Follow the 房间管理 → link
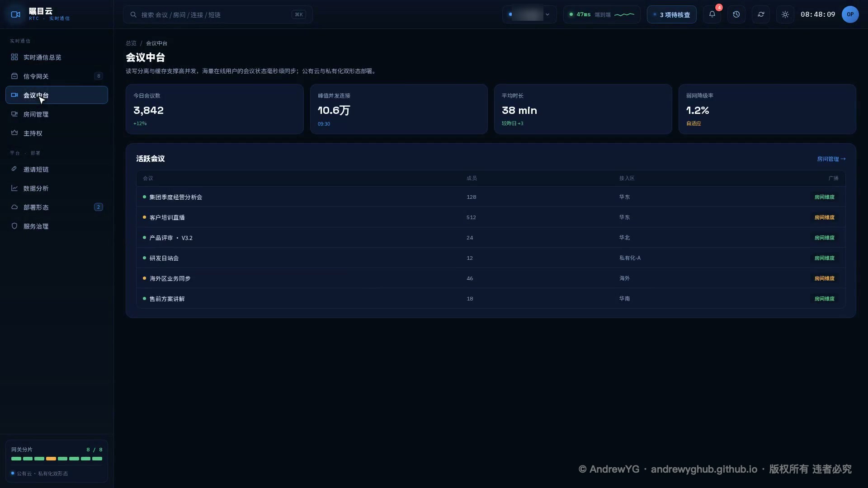Image resolution: width=868 pixels, height=488 pixels. click(x=831, y=159)
